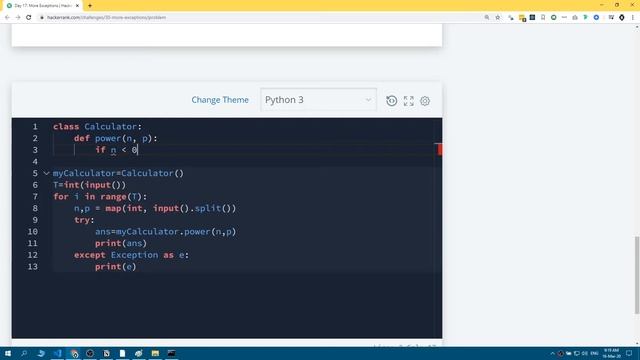Click 'if n < 0' on line 3
640x360 pixels.
click(x=117, y=150)
